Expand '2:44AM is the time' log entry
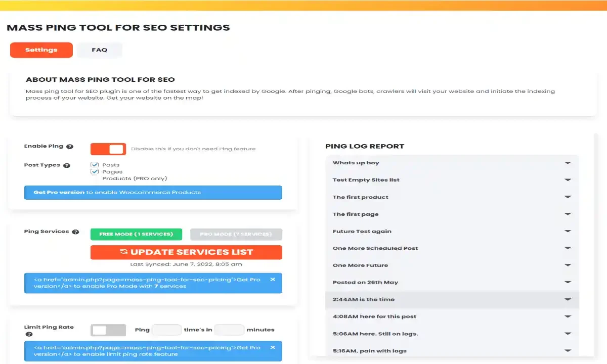607x364 pixels. (x=452, y=299)
